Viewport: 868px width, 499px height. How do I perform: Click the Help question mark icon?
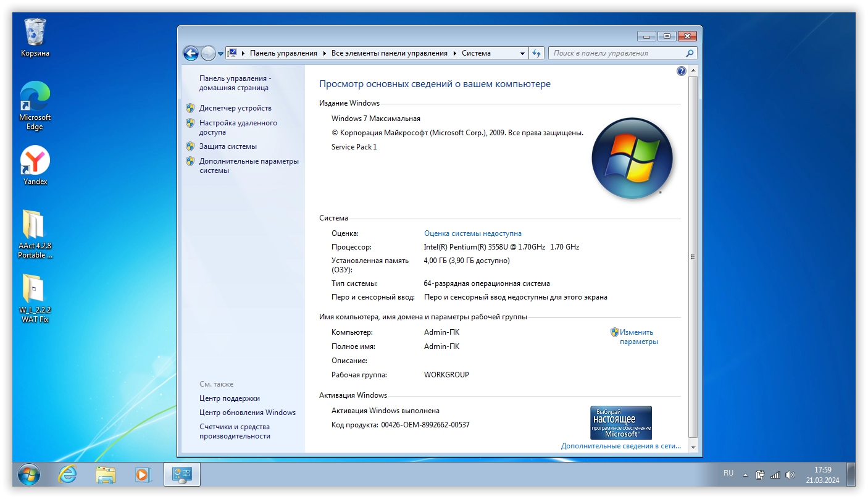[681, 71]
